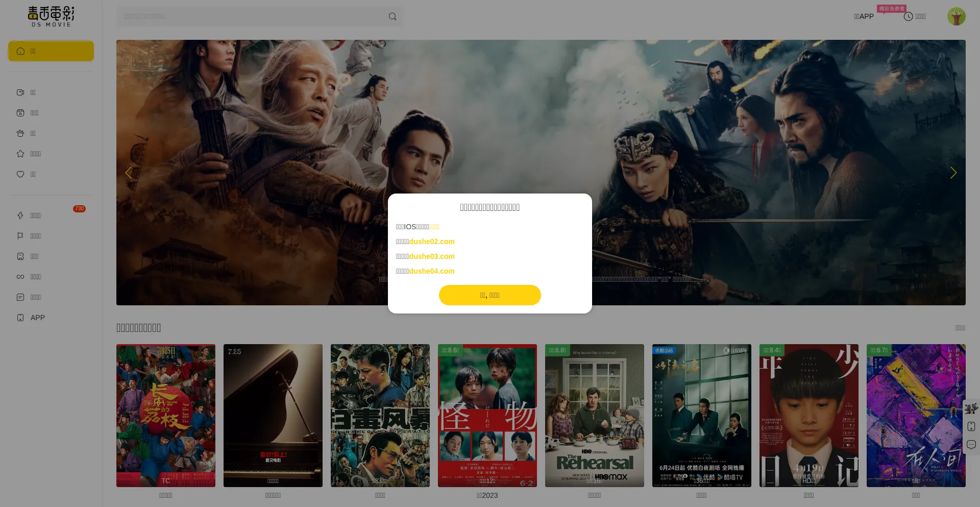Click the magnifier search icon
980x507 pixels.
(x=393, y=16)
